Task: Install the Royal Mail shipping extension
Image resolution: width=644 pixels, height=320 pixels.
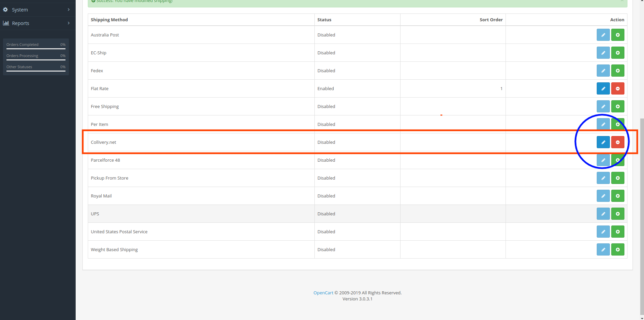Action: coord(617,196)
